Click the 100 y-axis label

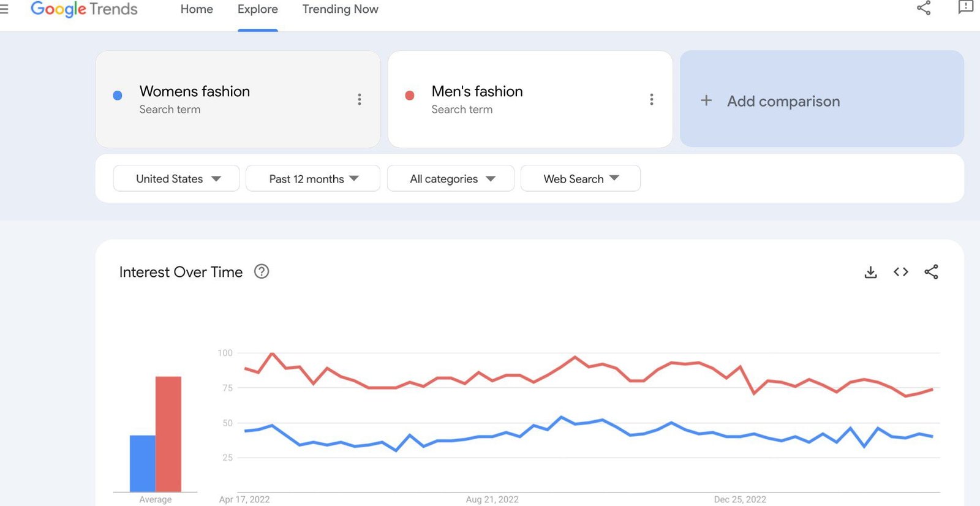point(225,353)
